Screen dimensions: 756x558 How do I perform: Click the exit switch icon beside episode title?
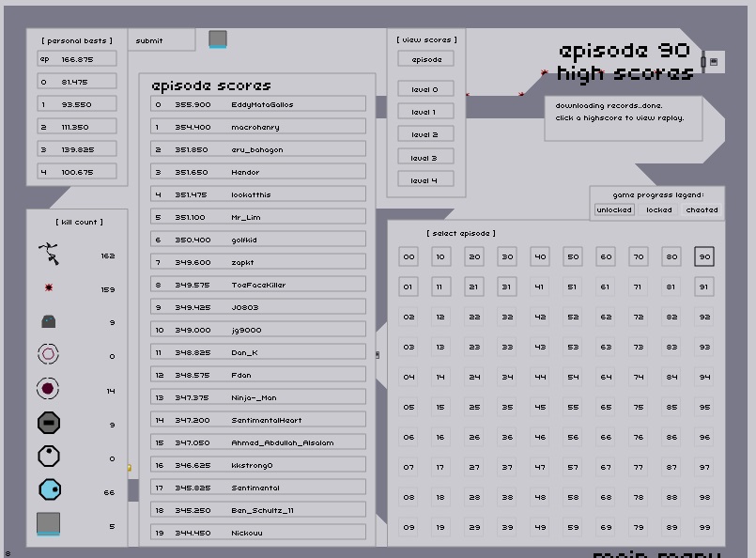(712, 62)
